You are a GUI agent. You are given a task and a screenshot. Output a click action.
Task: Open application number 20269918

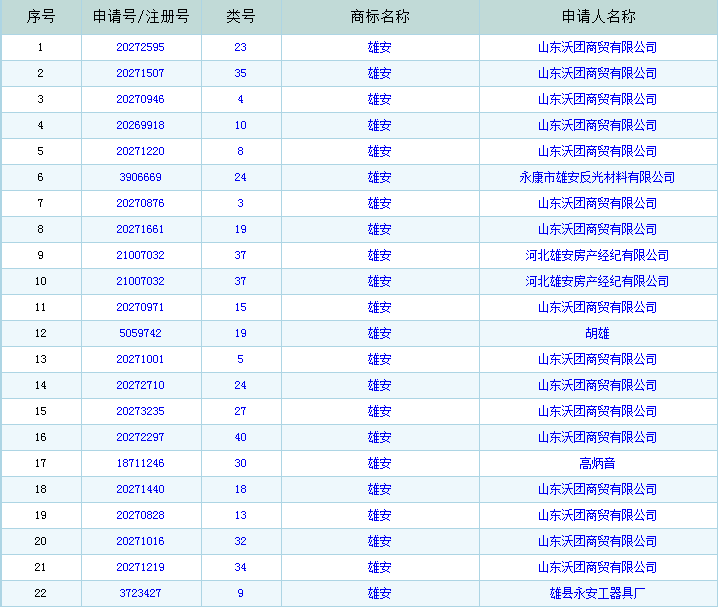coord(140,125)
